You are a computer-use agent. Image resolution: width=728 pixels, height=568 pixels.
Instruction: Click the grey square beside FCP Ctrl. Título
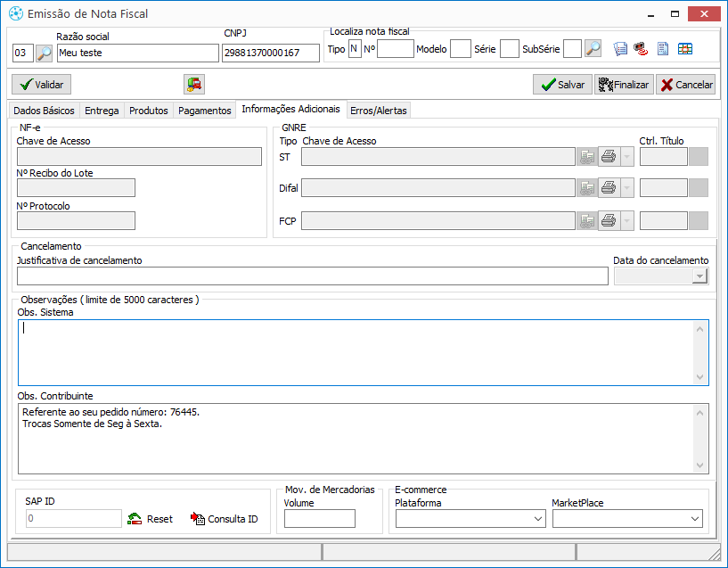point(699,221)
